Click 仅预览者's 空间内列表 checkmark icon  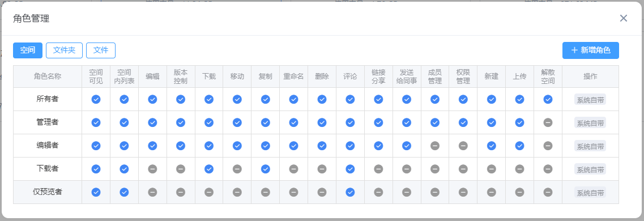[124, 192]
